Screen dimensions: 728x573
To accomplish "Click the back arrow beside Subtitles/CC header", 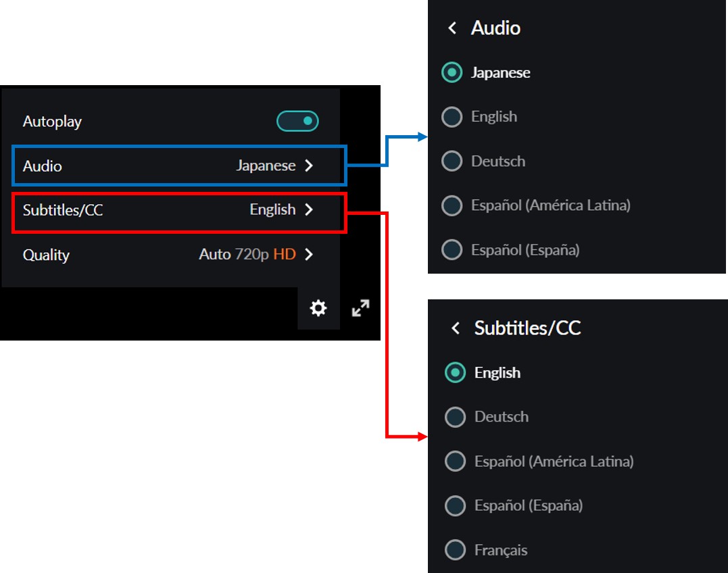I will tap(456, 328).
